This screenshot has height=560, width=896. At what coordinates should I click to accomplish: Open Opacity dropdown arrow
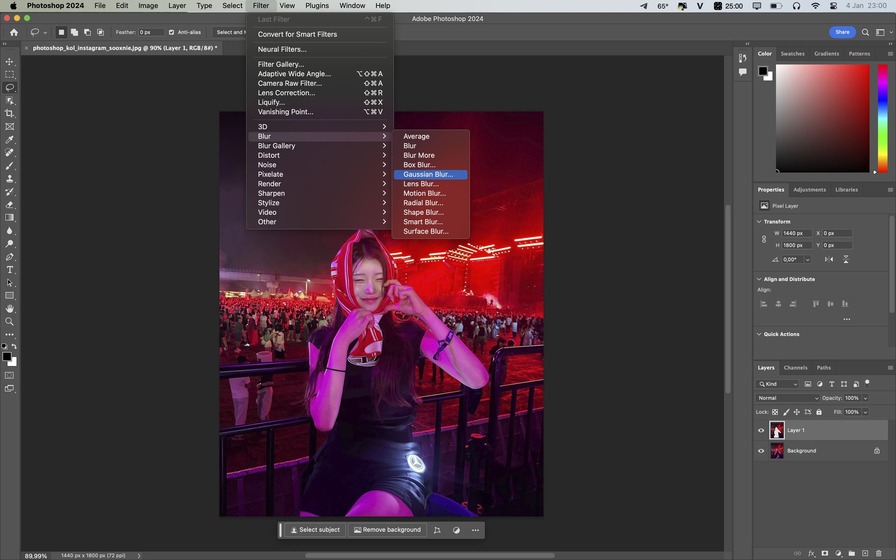pyautogui.click(x=865, y=398)
